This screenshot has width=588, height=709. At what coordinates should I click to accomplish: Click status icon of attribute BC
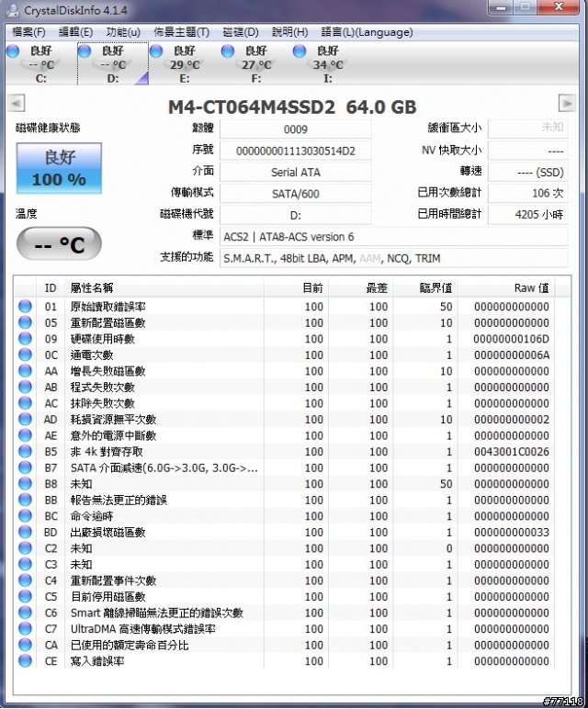point(26,516)
